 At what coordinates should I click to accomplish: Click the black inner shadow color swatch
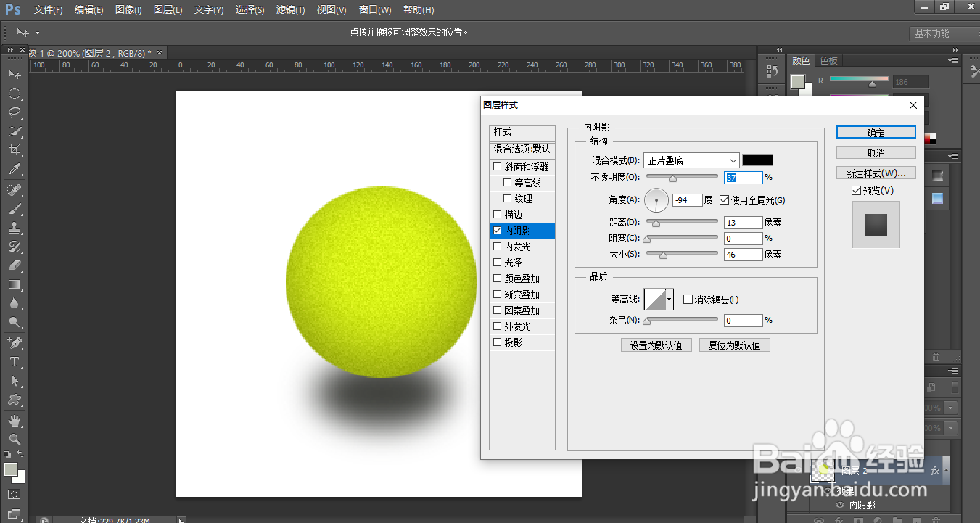click(x=757, y=160)
